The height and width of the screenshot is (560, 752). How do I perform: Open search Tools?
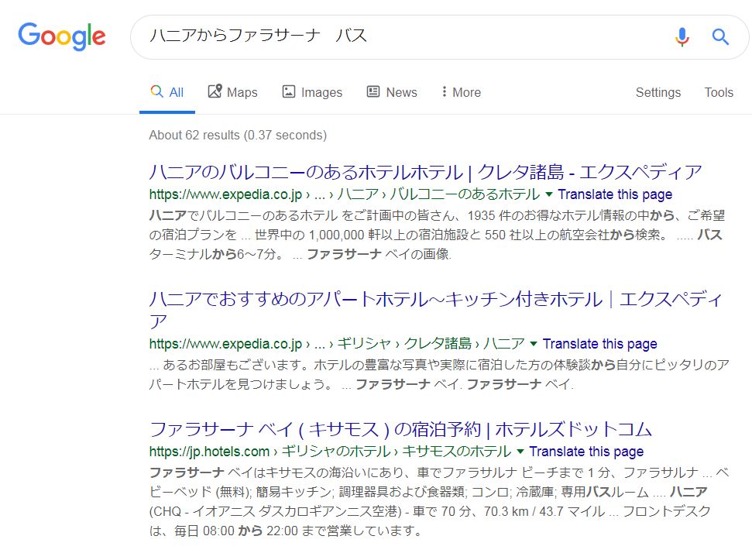[719, 92]
